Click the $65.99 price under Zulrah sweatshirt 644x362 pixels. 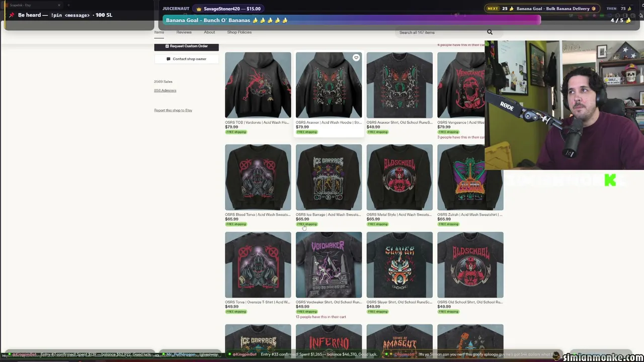point(444,219)
